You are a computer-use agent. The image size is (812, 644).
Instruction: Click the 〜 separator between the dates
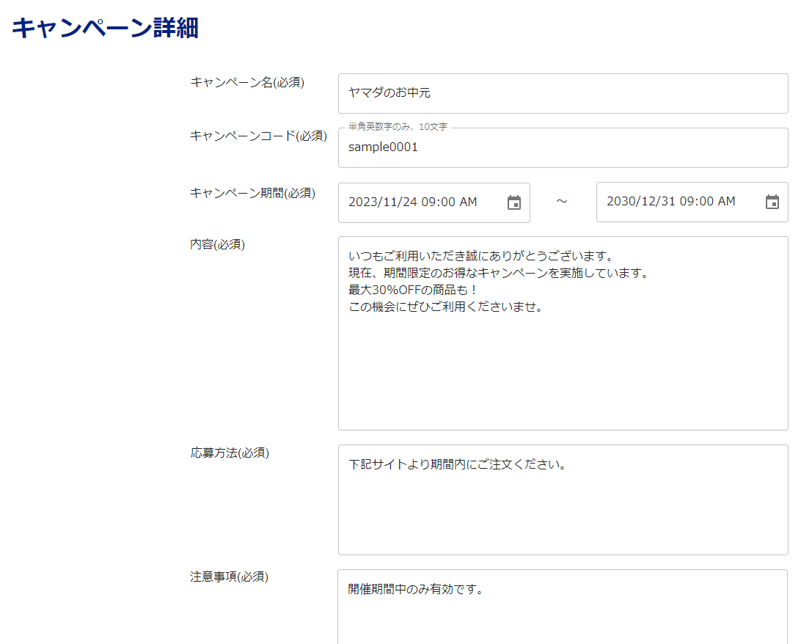point(562,202)
